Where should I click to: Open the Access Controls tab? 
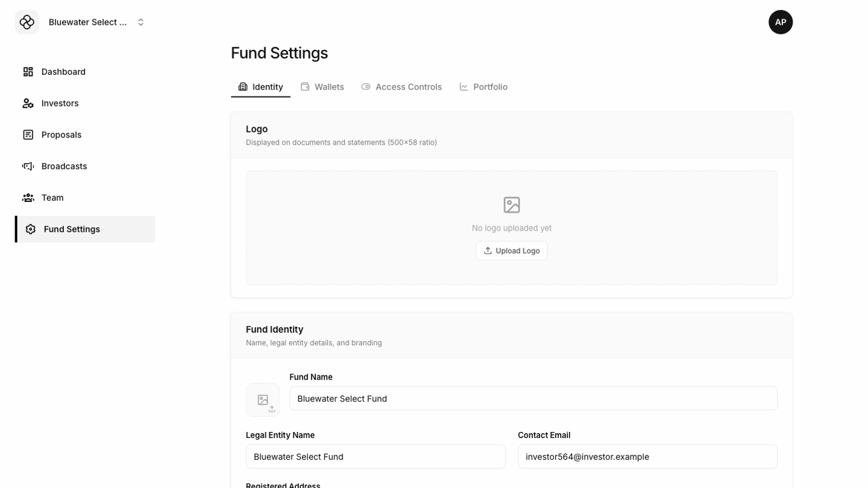point(401,87)
